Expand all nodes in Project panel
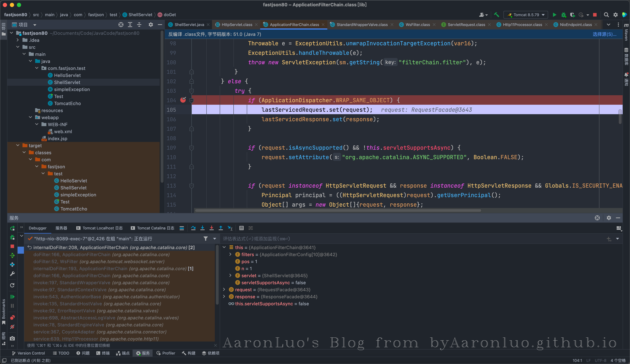 click(x=130, y=24)
